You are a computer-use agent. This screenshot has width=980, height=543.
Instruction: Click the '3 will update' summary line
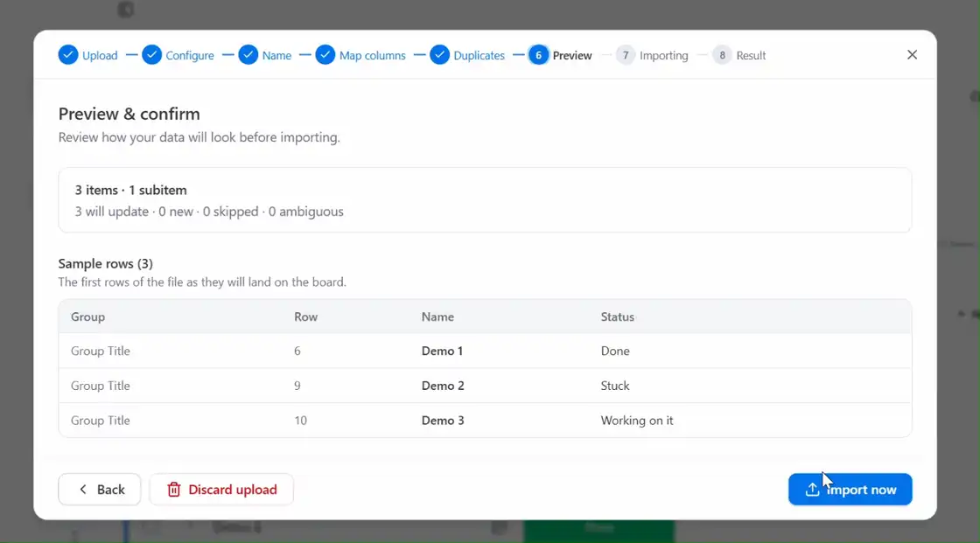[x=209, y=212]
